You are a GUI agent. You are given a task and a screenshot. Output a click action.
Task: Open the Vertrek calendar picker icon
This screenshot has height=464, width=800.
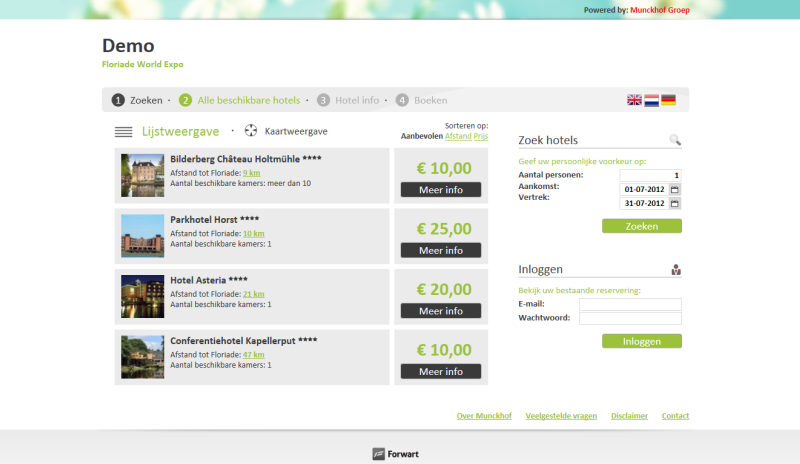[674, 203]
